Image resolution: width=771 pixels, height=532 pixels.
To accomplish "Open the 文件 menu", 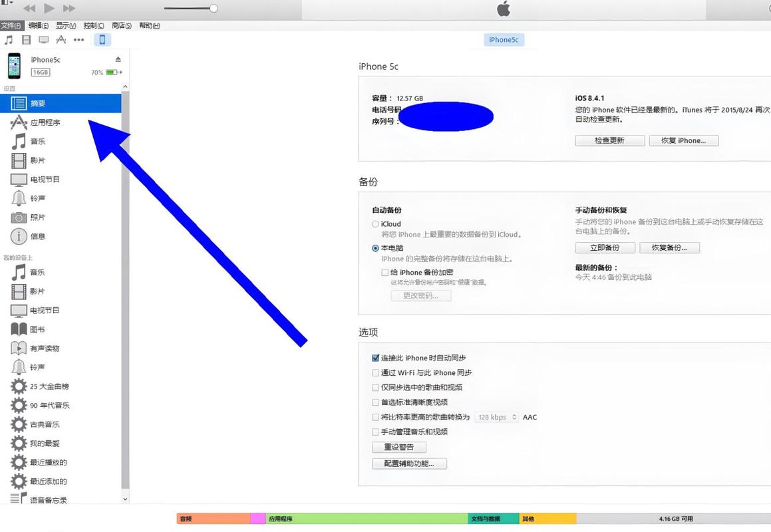I will coord(11,25).
